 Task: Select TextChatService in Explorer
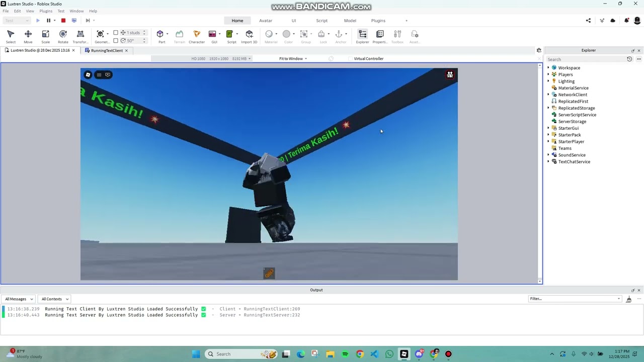[574, 162]
